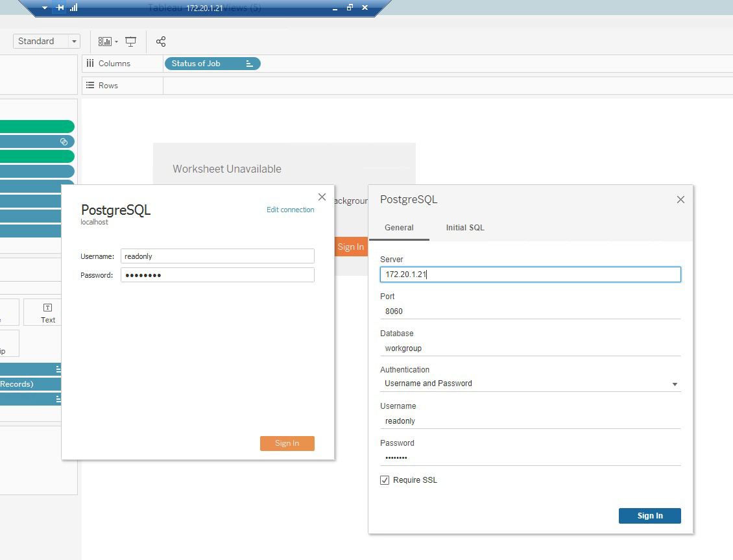
Task: Open the remote session bar dropdown arrow
Action: (45, 8)
